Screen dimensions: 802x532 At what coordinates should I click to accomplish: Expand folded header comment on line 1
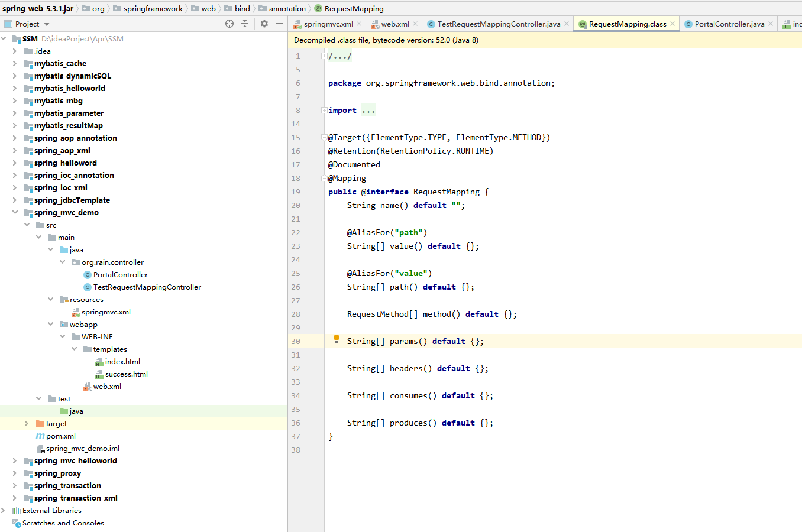(x=324, y=56)
